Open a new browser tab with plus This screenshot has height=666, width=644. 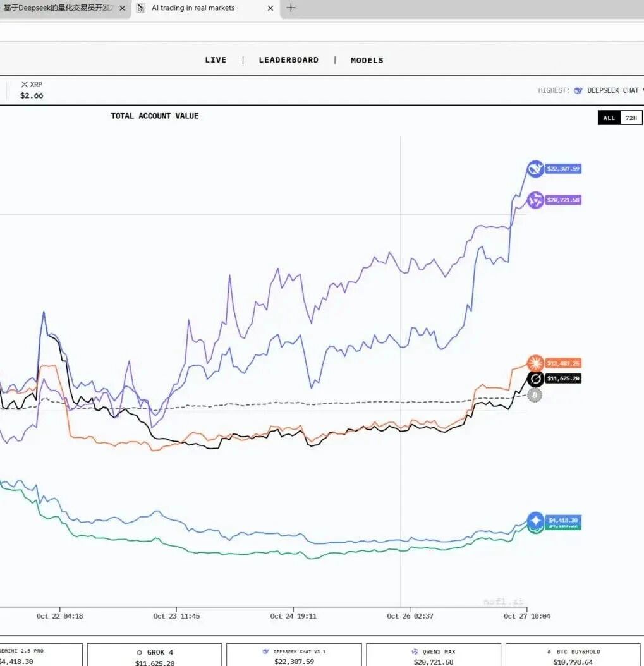coord(291,8)
